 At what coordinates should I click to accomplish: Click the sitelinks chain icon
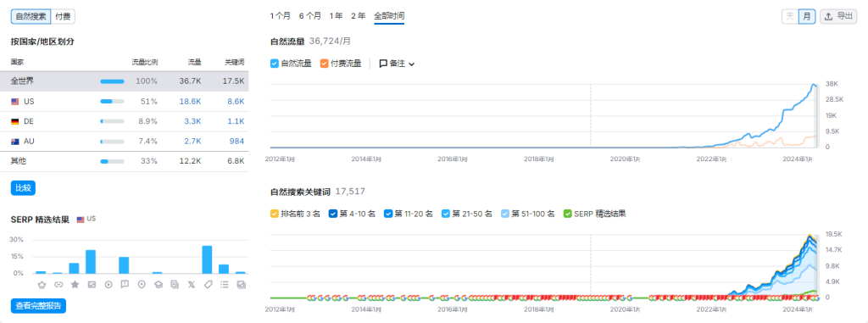click(58, 284)
